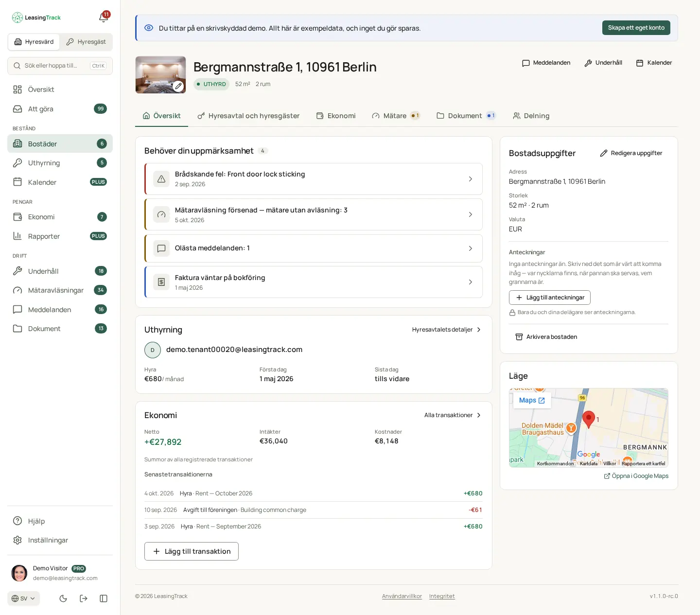Expand the Mätaravläsning försenad alert

[314, 214]
